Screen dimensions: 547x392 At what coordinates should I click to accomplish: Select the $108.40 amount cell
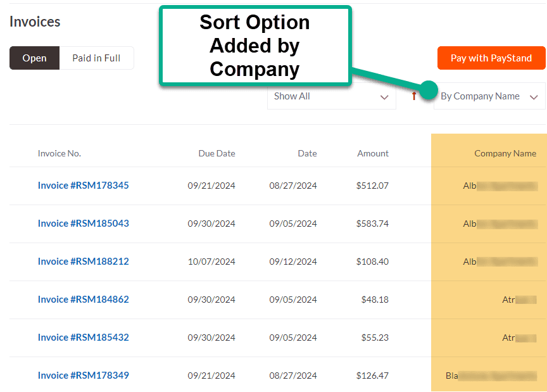tap(372, 262)
